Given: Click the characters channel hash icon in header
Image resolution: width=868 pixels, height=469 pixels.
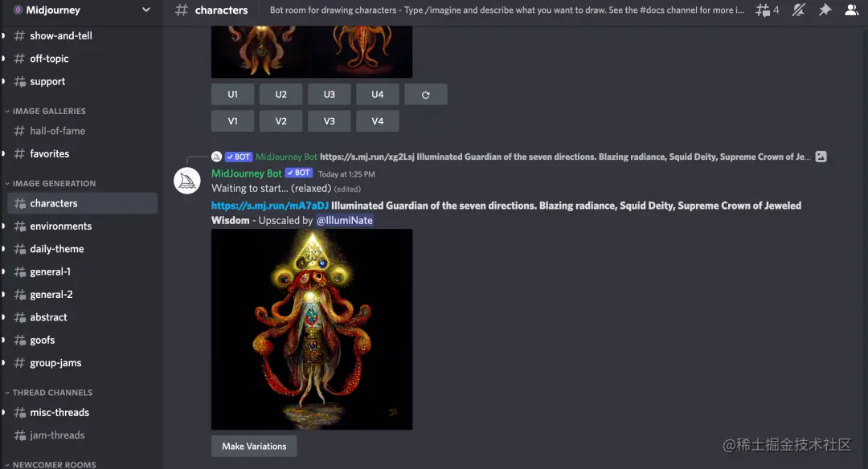Looking at the screenshot, I should pos(182,10).
